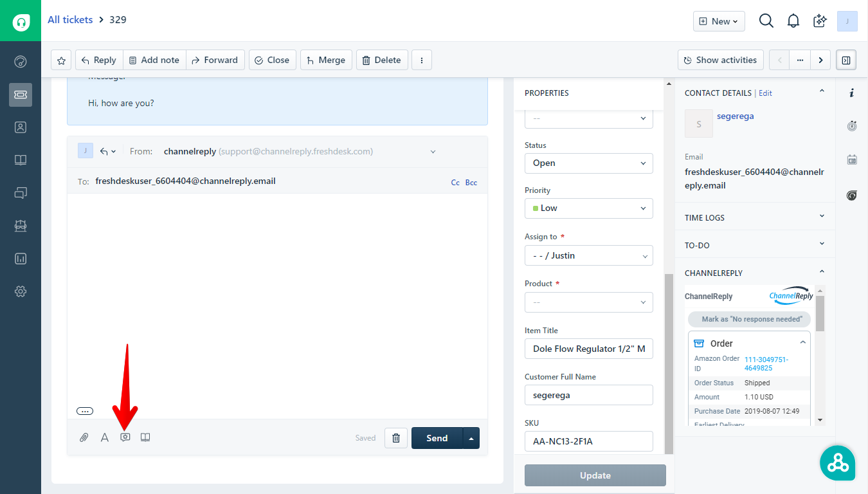Image resolution: width=868 pixels, height=494 pixels.
Task: Open the dashboard sidebar icon
Action: point(21,62)
